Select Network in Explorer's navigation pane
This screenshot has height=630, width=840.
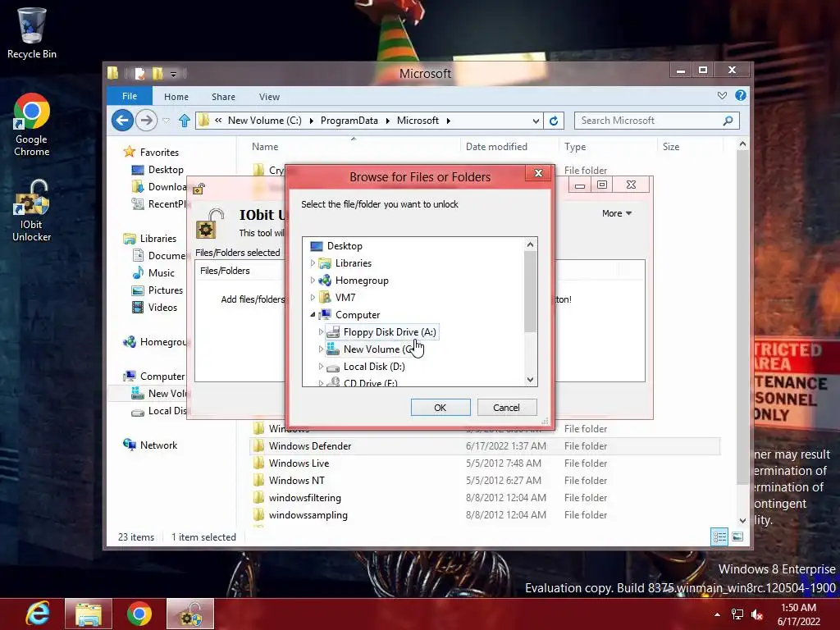coord(158,445)
